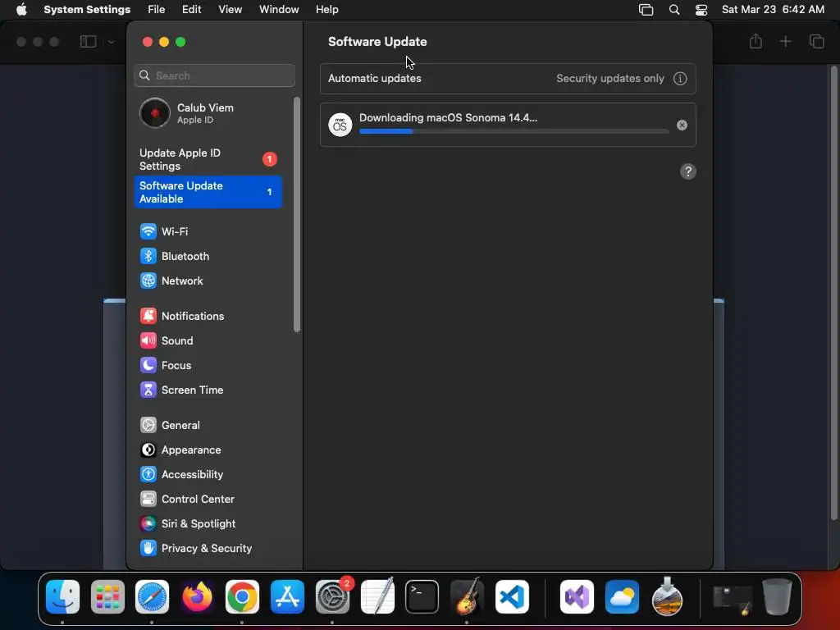Click the macOS icon in the download row
This screenshot has width=840, height=630.
pos(340,125)
